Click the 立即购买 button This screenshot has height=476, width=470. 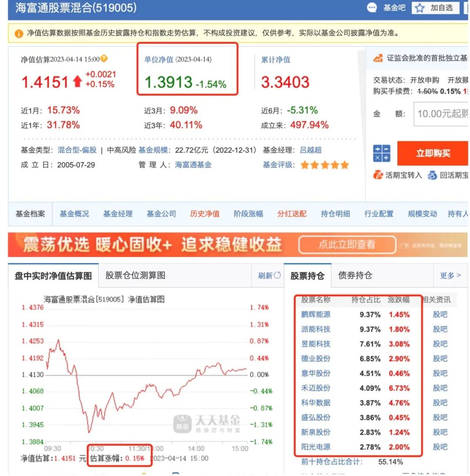pos(433,153)
